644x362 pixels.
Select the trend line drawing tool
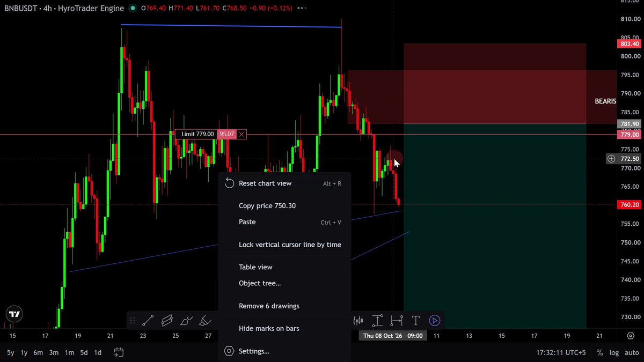(148, 321)
